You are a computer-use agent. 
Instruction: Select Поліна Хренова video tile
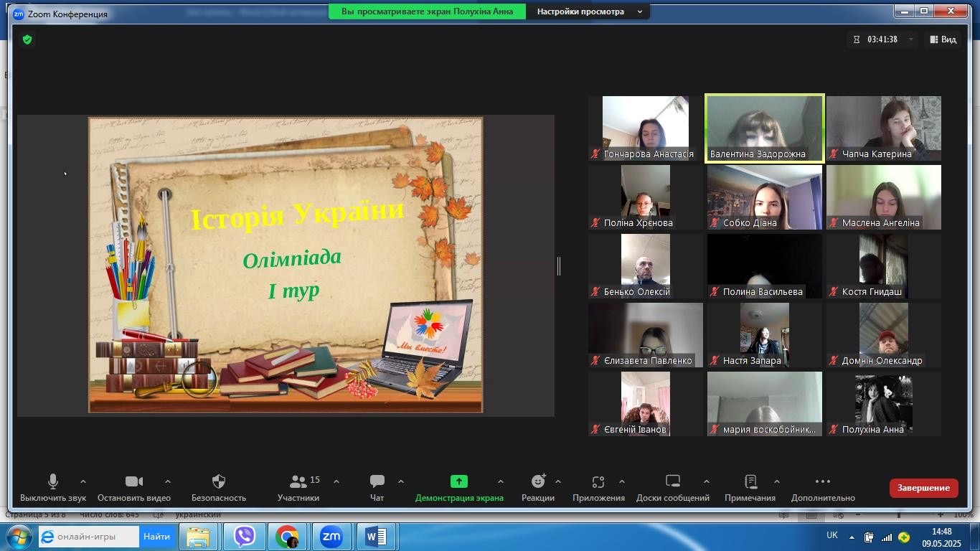(x=646, y=197)
